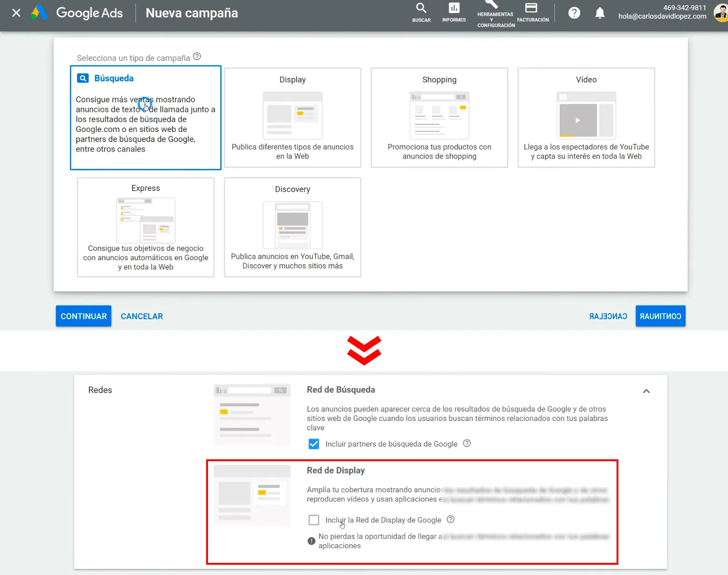Viewport: 728px width, 575px height.
Task: Click the CANCELAR button
Action: [142, 316]
